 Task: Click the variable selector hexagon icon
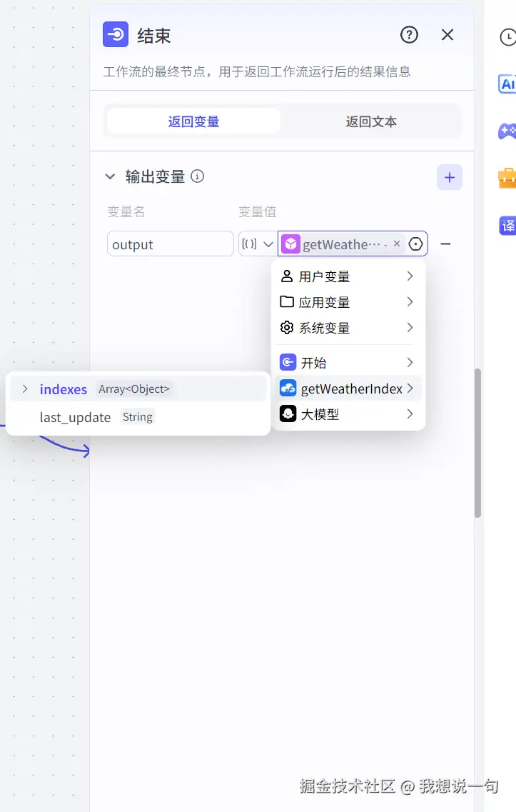point(415,244)
